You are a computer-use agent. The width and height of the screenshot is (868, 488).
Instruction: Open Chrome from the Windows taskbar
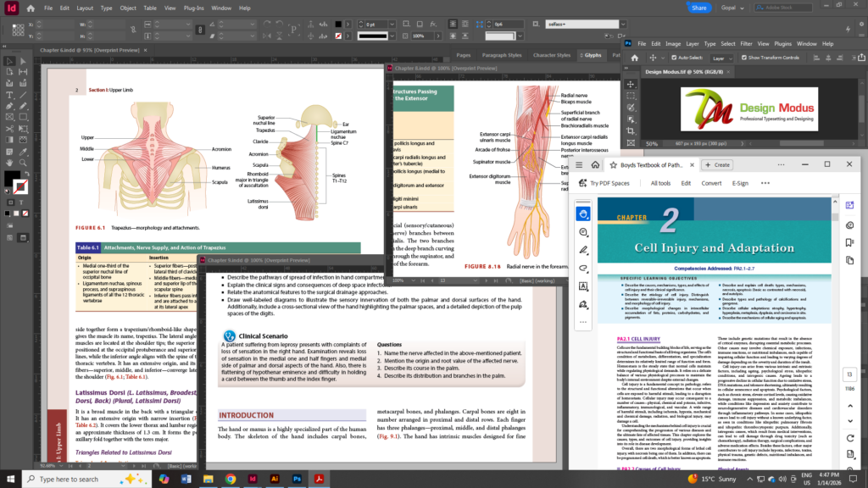click(x=231, y=480)
